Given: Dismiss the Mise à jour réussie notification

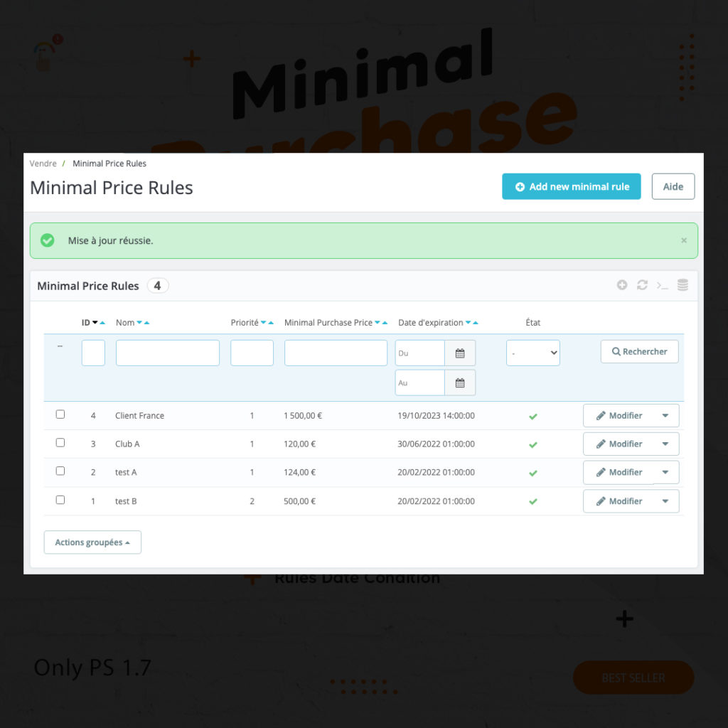Looking at the screenshot, I should 684,240.
